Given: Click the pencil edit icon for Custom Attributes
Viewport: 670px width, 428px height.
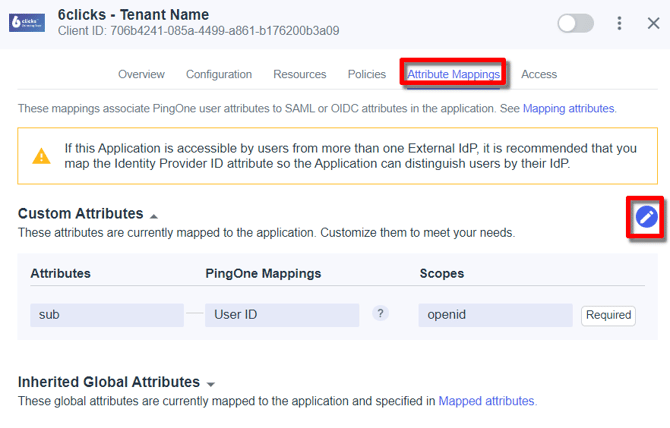Looking at the screenshot, I should (x=647, y=216).
